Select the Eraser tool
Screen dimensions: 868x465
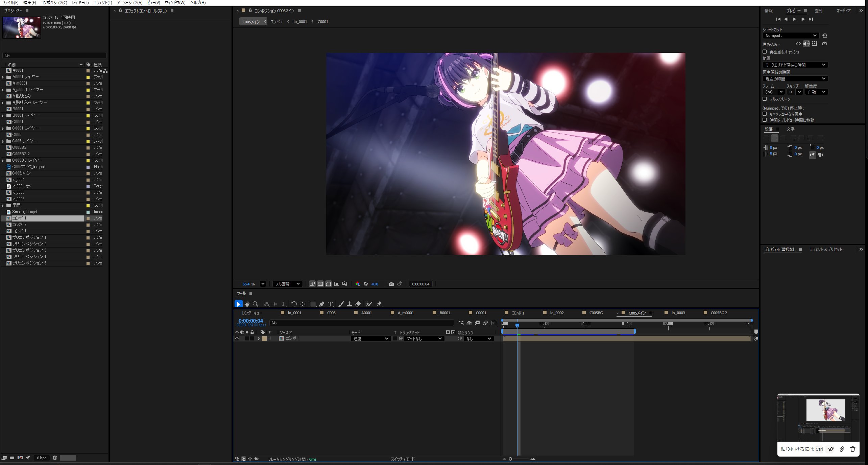point(358,304)
